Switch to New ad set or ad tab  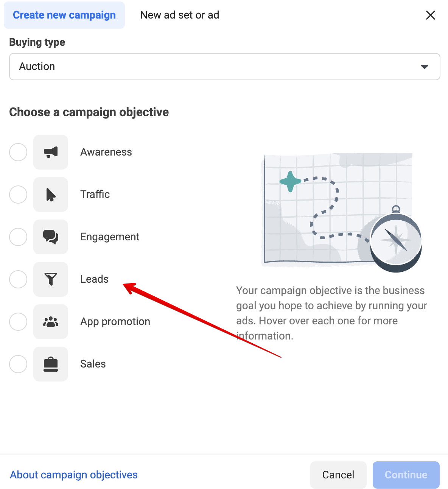pyautogui.click(x=180, y=15)
